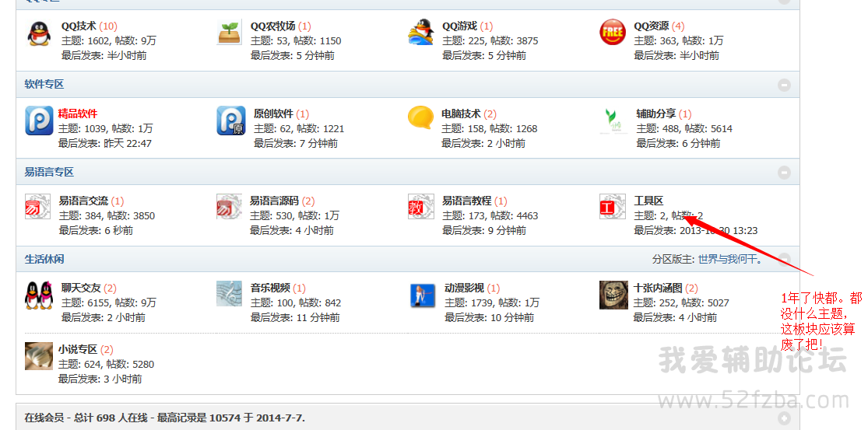
Task: Go to the 原创软件 forum
Action: pyautogui.click(x=273, y=114)
